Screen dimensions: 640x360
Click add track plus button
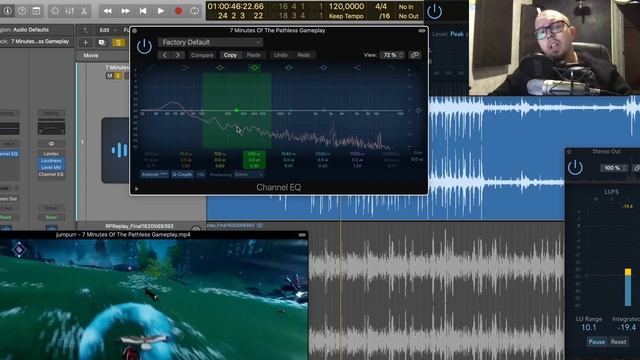85,42
